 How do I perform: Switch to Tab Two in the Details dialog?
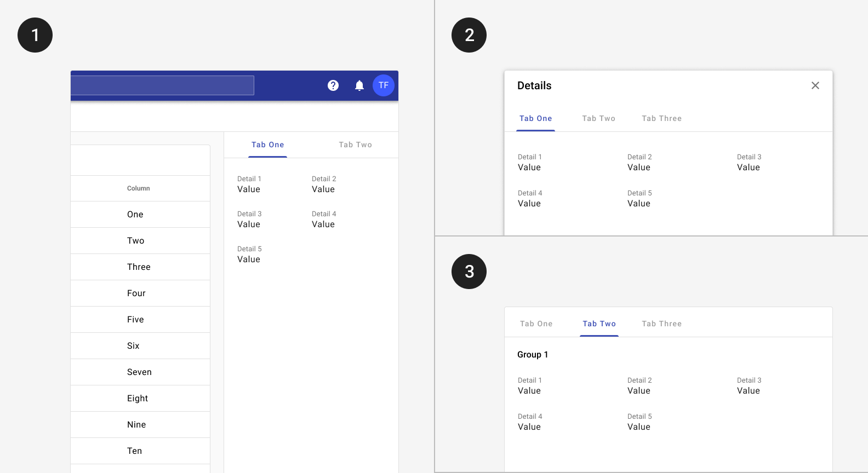pos(599,118)
